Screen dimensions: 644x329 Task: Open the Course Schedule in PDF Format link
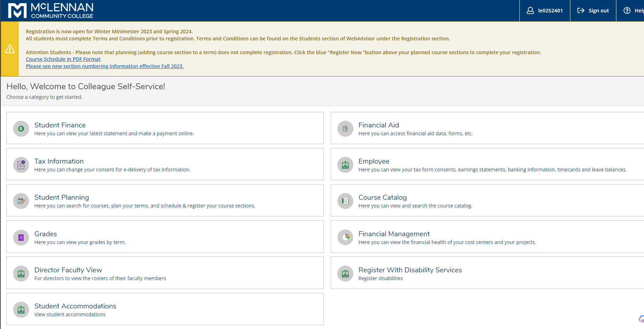click(63, 59)
